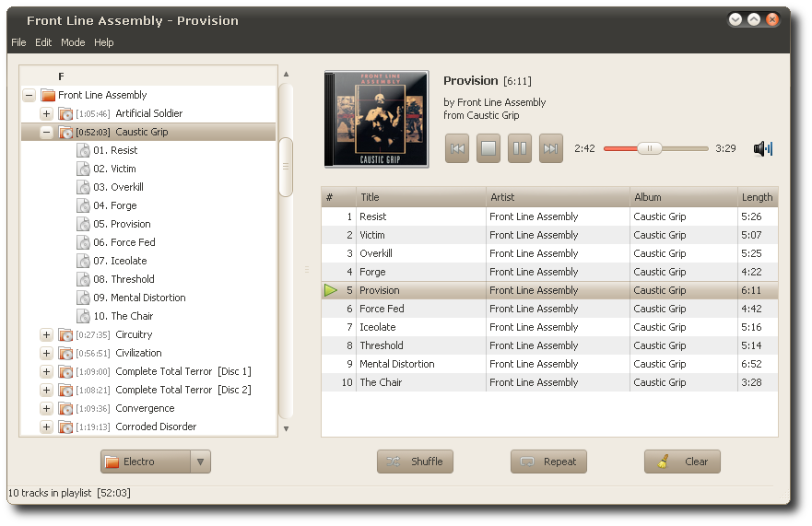Click the Civilization album disc icon
The width and height of the screenshot is (812, 526).
65,353
